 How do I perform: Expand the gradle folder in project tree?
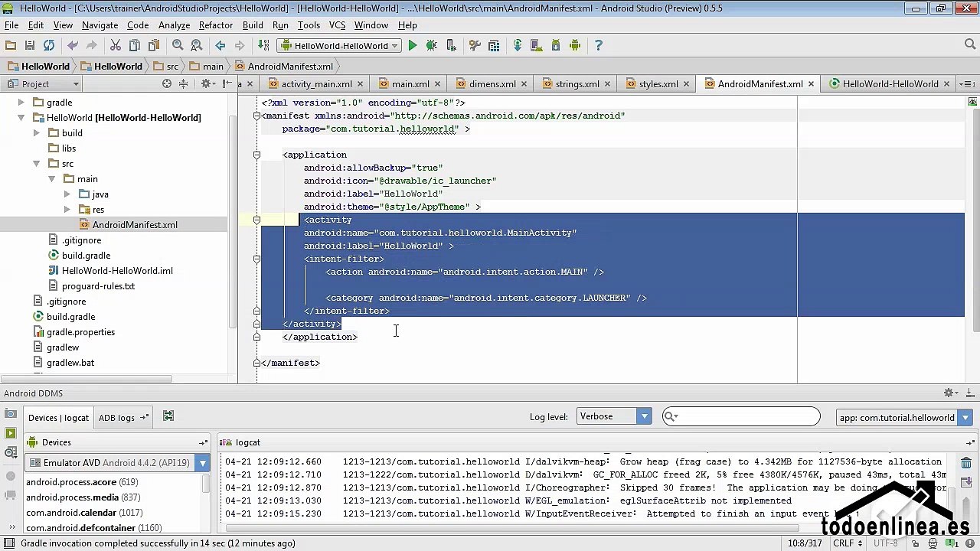click(21, 103)
